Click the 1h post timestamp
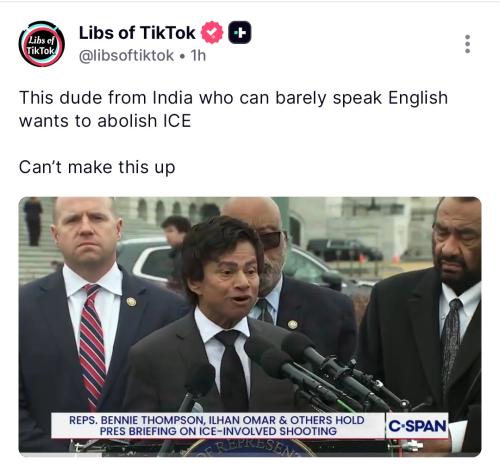The width and height of the screenshot is (500, 473). (x=198, y=56)
